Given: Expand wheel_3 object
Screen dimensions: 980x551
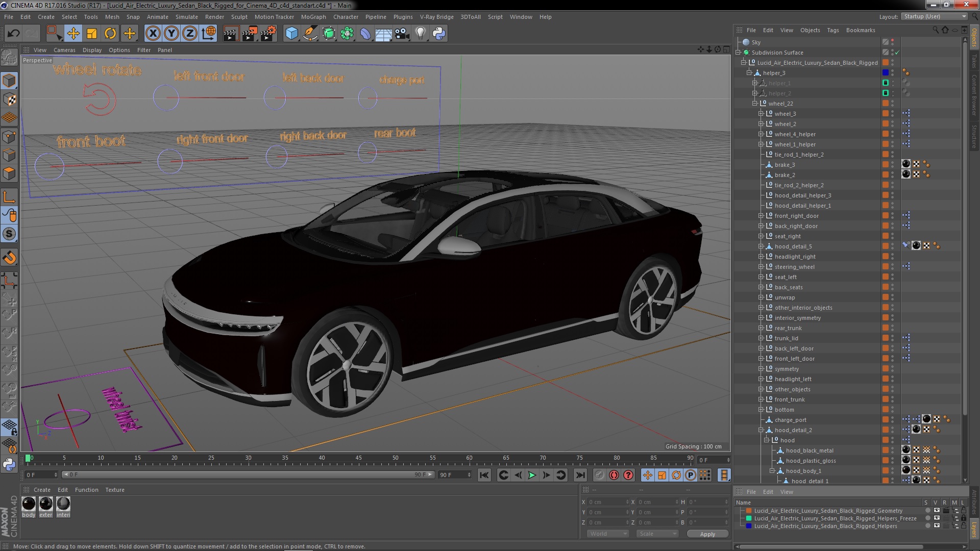Looking at the screenshot, I should click(761, 114).
